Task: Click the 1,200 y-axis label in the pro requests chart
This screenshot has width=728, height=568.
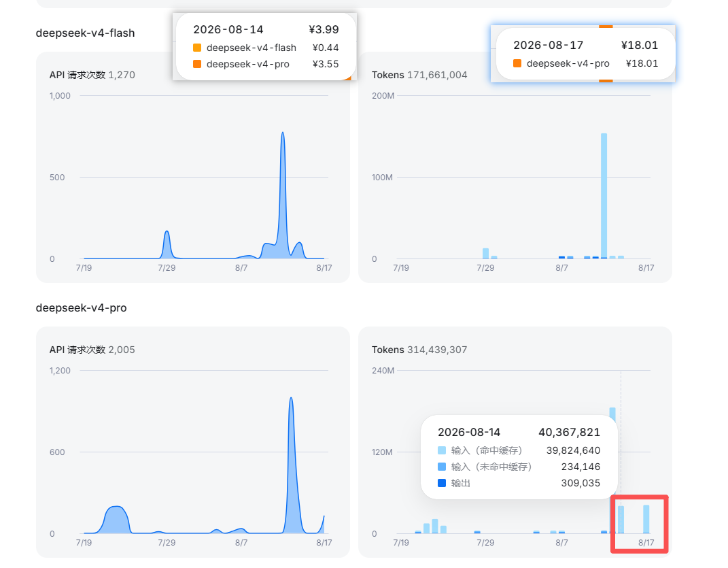Action: [x=60, y=371]
